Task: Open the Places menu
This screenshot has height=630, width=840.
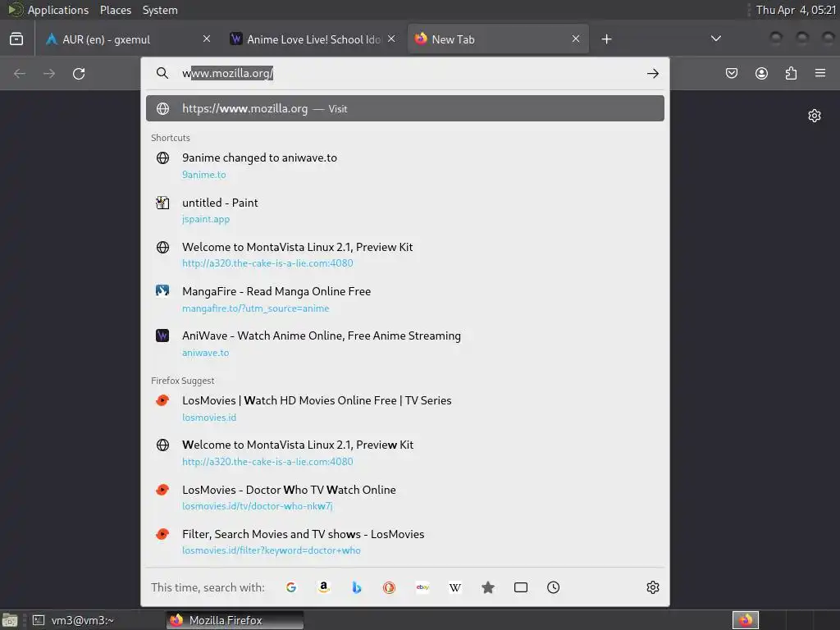Action: 115,10
